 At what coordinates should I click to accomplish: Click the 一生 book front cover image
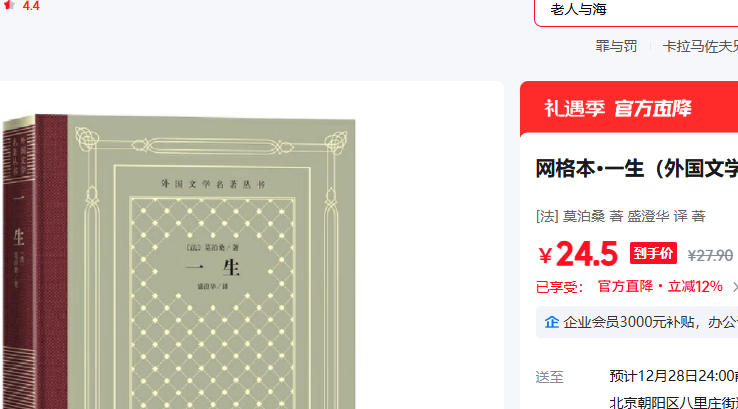tap(212, 264)
